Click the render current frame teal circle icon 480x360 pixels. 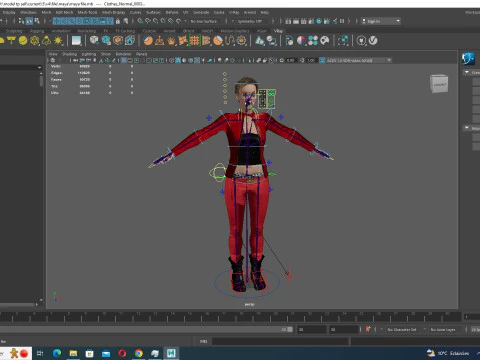coord(319,21)
